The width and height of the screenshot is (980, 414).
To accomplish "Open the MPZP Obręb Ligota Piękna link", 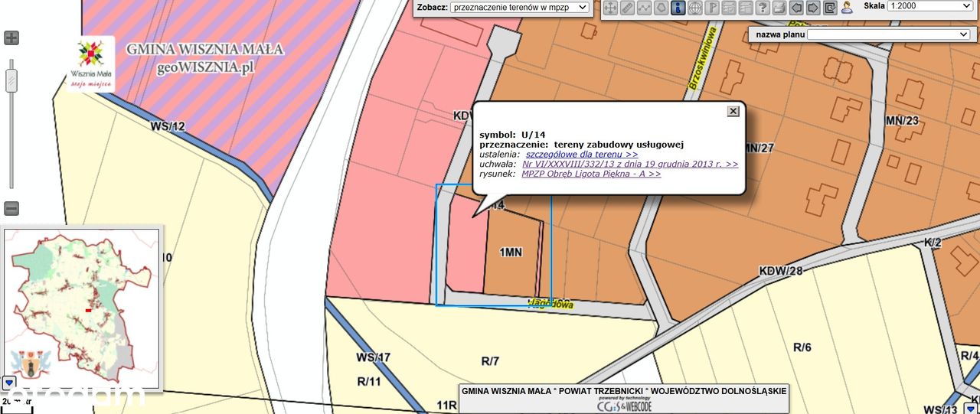I will click(x=591, y=174).
